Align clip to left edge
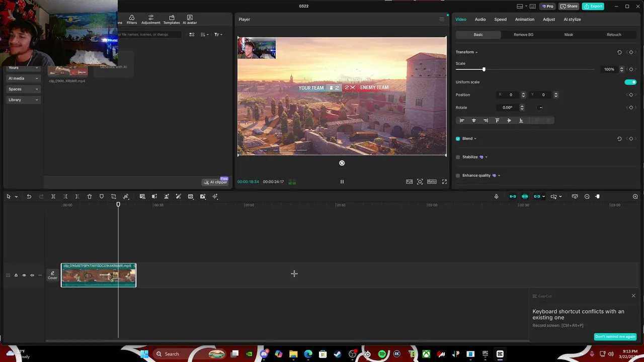 [462, 120]
